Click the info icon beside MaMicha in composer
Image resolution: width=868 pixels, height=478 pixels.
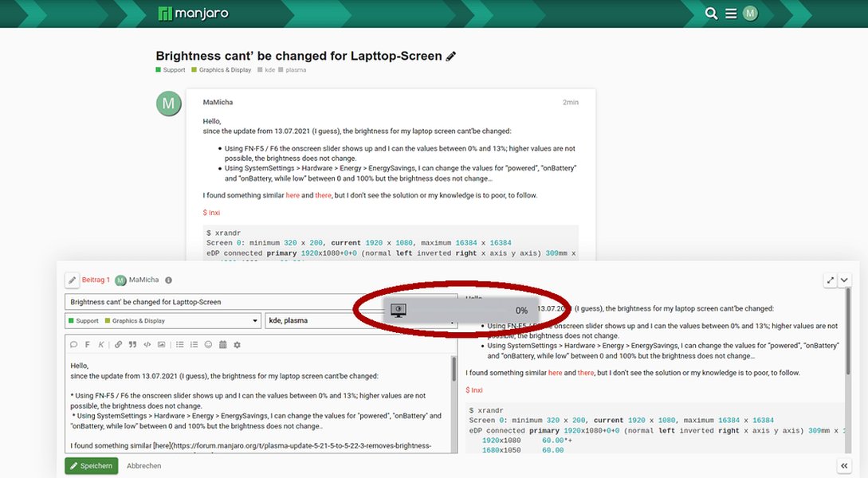168,280
